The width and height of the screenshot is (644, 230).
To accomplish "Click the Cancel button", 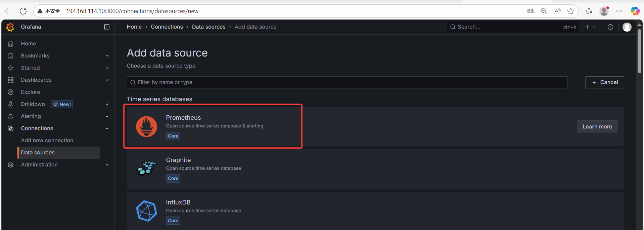I will [604, 82].
